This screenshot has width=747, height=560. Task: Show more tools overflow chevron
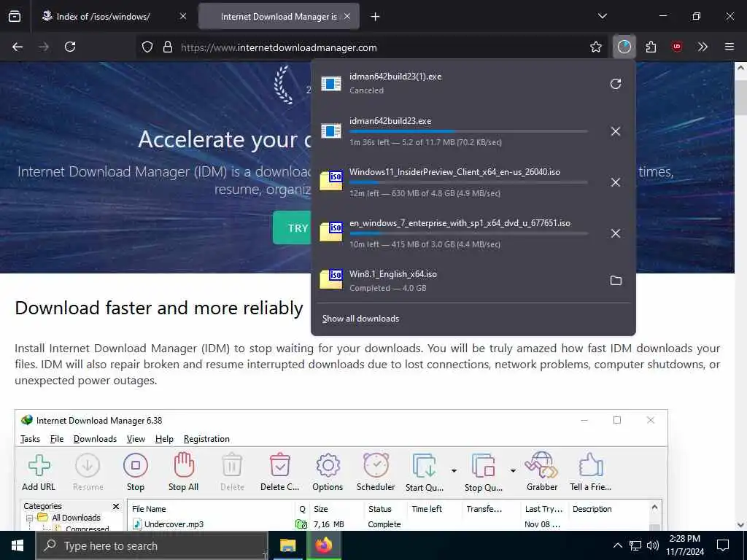703,47
